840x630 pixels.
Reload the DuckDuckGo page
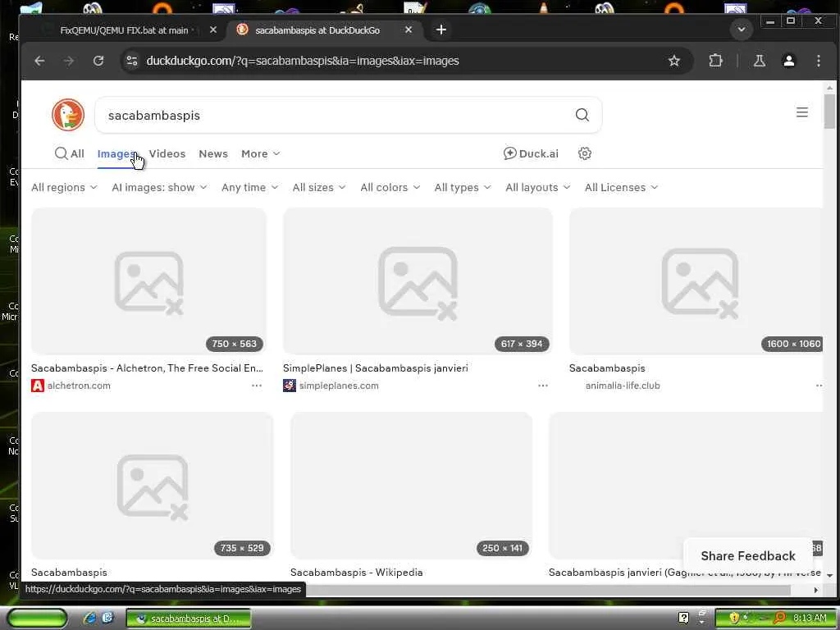click(x=98, y=61)
